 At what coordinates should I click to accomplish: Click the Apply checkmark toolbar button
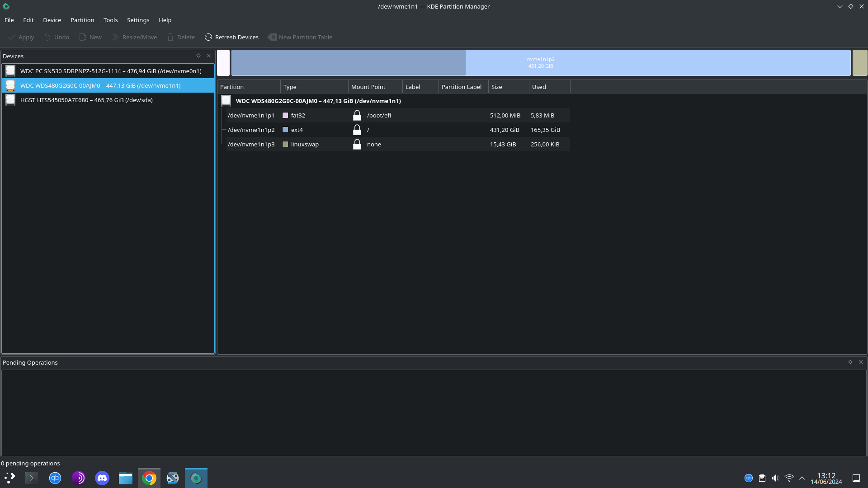[x=21, y=37]
